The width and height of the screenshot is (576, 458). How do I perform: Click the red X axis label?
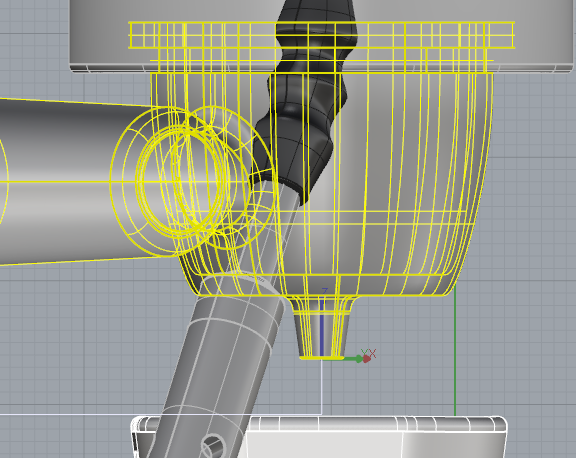tap(373, 354)
